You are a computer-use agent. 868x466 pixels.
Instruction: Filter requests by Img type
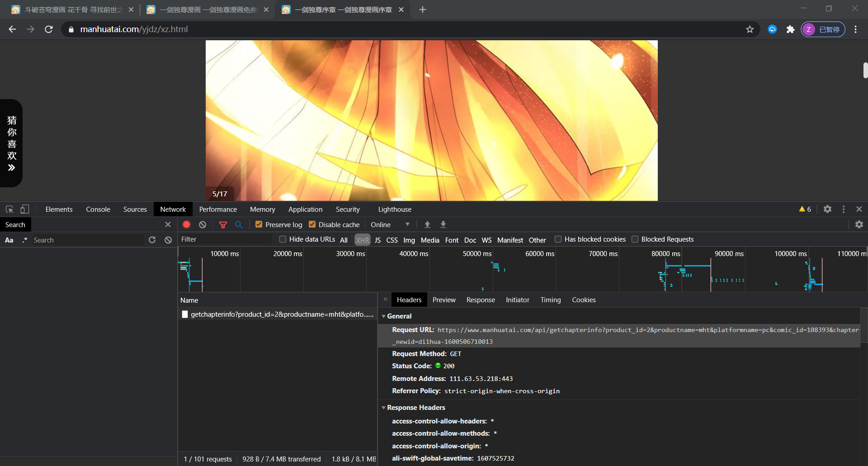tap(409, 240)
